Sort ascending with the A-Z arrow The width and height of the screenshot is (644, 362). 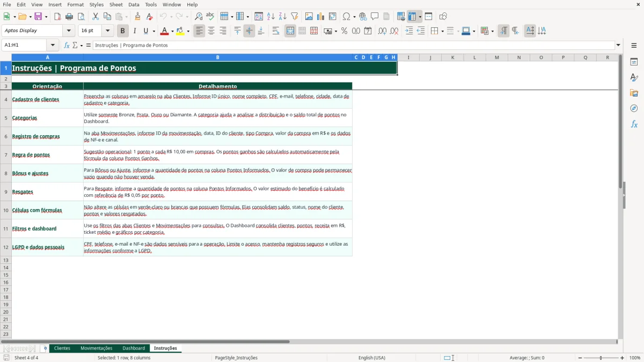pyautogui.click(x=271, y=17)
